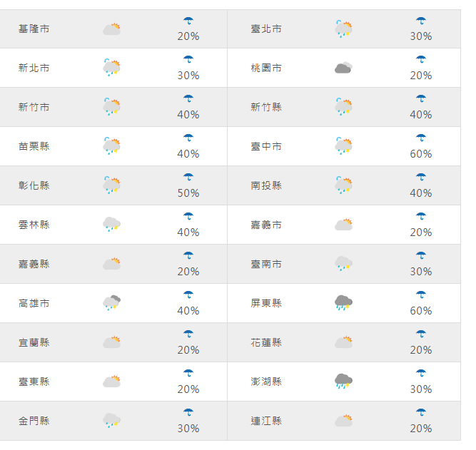This screenshot has width=476, height=450.
Task: Open the 宜蘭縣 forecast row
Action: point(113,342)
